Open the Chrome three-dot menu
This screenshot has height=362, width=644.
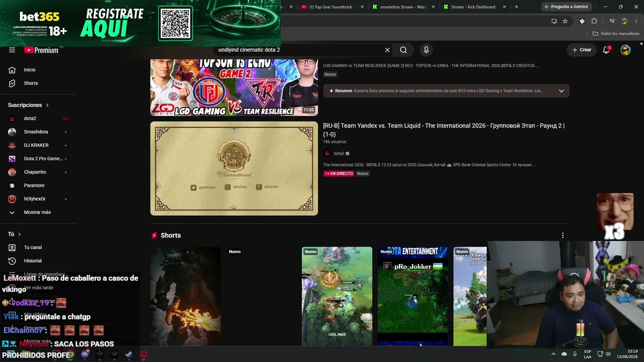tap(635, 21)
